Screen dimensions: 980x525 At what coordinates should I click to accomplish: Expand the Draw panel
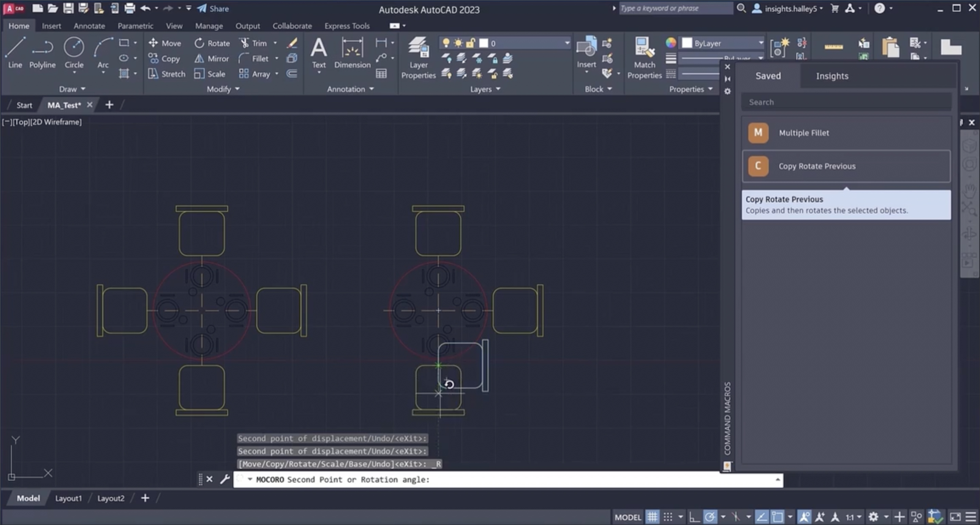[72, 89]
